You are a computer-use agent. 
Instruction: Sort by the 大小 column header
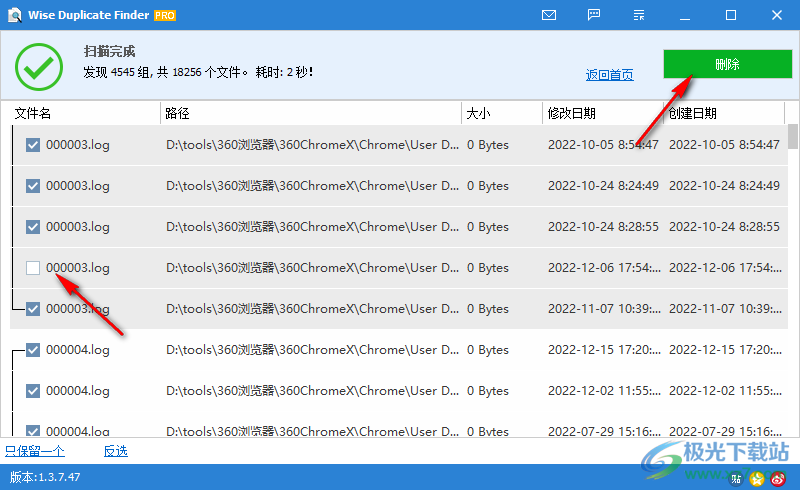[x=502, y=113]
